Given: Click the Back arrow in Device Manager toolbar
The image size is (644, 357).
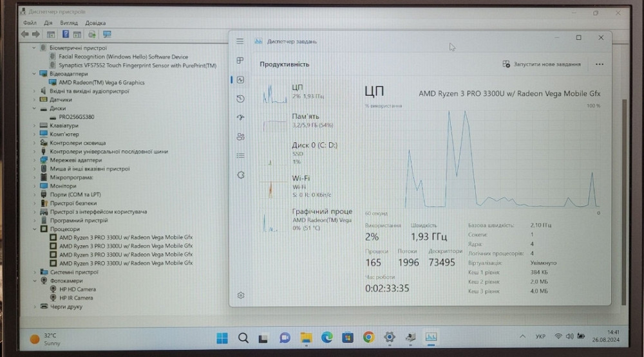Looking at the screenshot, I should [25, 35].
